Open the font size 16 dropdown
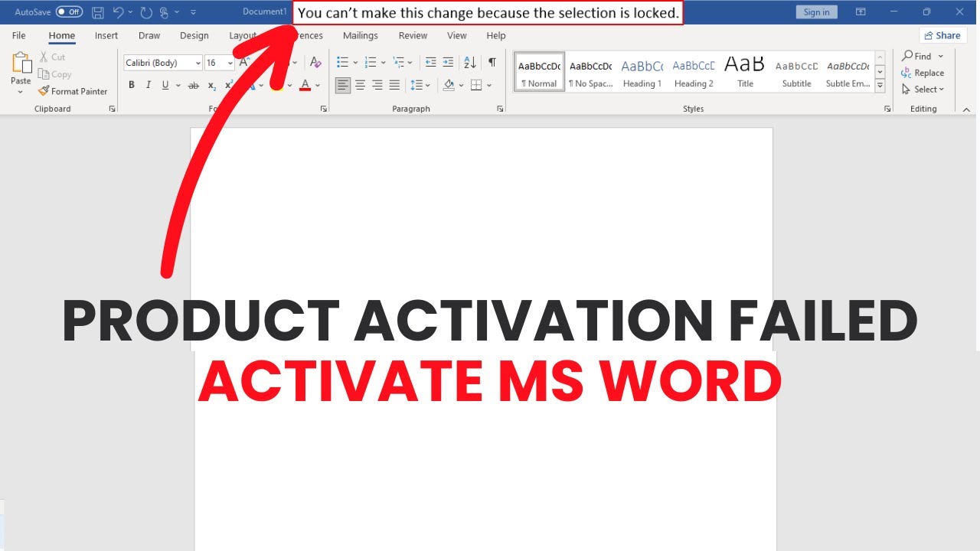This screenshot has width=980, height=551. click(x=230, y=64)
